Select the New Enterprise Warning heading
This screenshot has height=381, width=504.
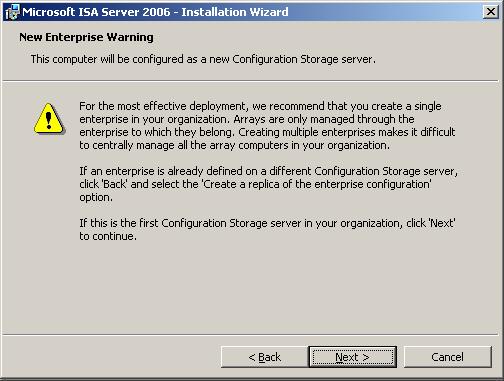(86, 37)
